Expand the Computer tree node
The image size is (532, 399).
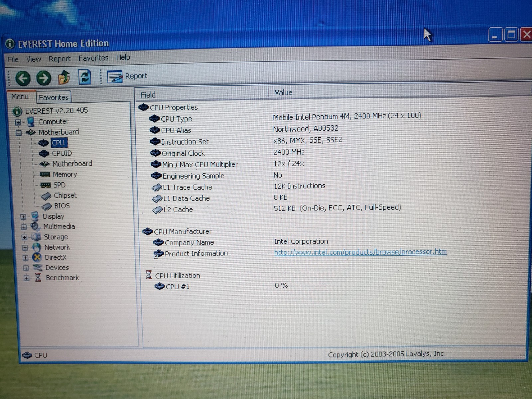[18, 122]
